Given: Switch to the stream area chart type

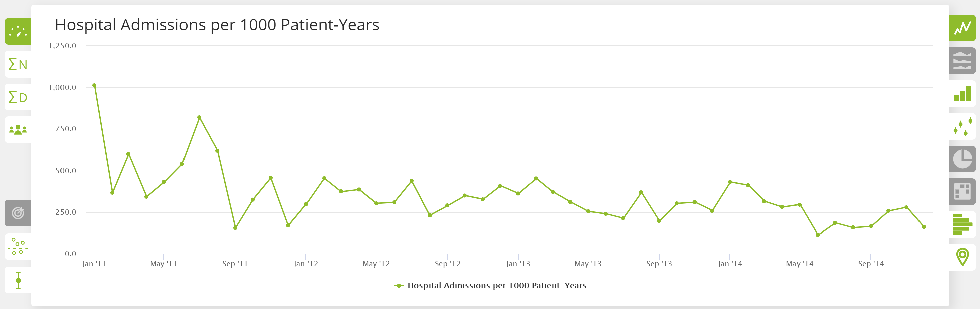Looking at the screenshot, I should 963,61.
